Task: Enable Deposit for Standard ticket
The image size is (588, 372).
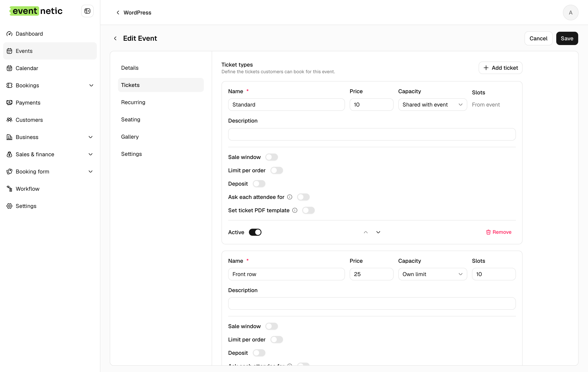Action: 259,184
